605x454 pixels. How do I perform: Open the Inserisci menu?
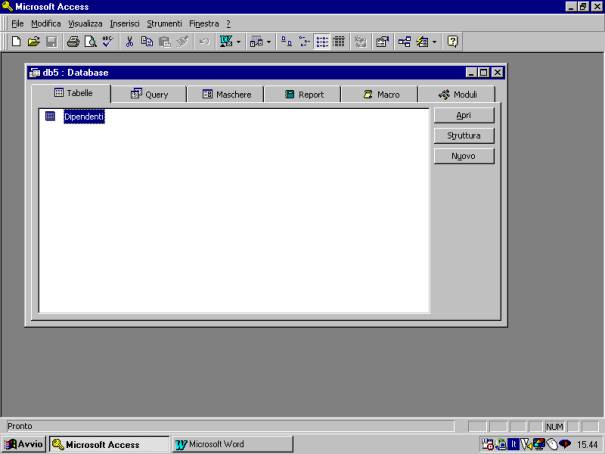pyautogui.click(x=124, y=24)
